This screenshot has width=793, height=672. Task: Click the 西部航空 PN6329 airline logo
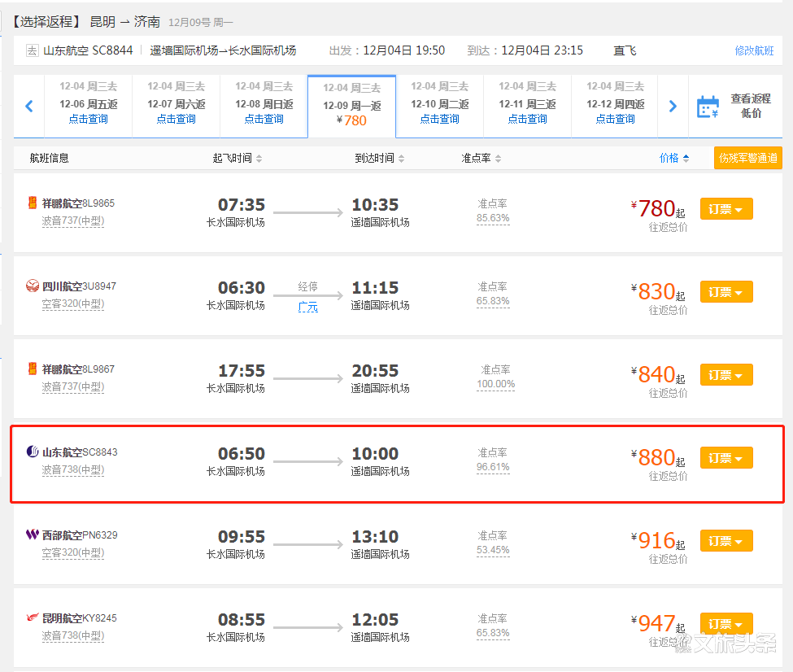[x=33, y=535]
